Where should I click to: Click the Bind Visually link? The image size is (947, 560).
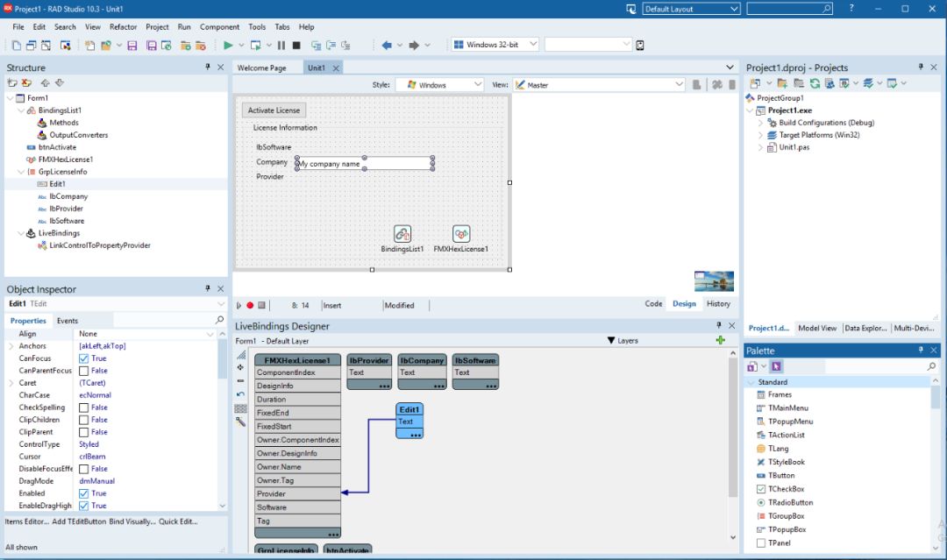click(131, 521)
